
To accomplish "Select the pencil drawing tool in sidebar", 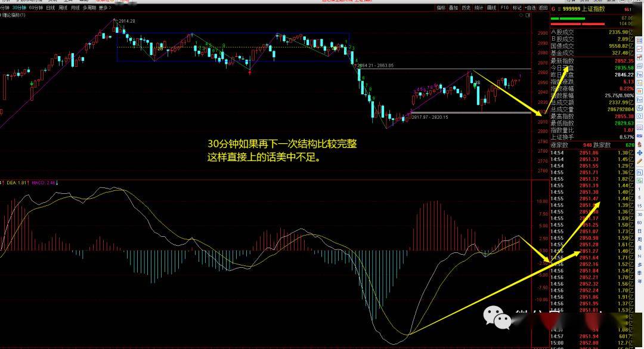I will pos(639,162).
